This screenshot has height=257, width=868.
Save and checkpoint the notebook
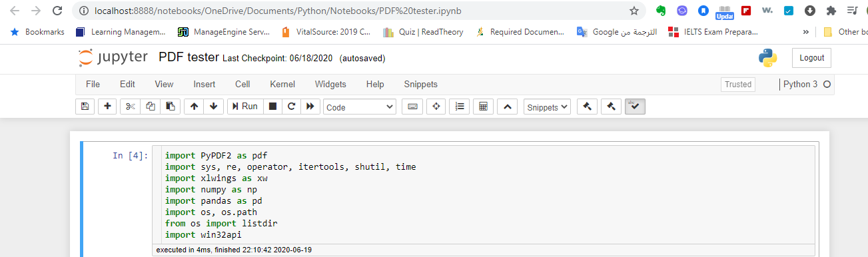click(x=85, y=107)
